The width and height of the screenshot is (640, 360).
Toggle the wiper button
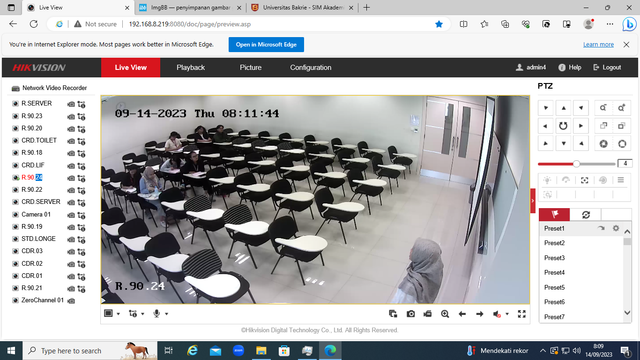click(x=566, y=180)
